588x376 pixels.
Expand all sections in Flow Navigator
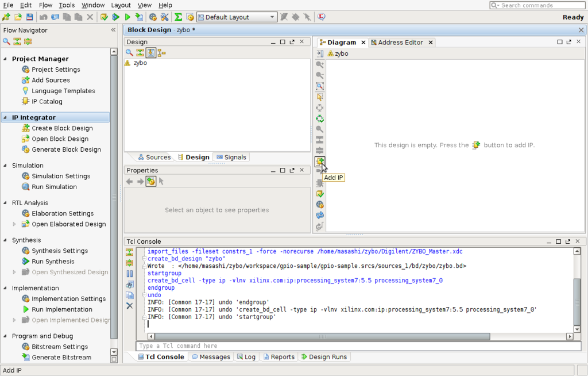pyautogui.click(x=28, y=41)
